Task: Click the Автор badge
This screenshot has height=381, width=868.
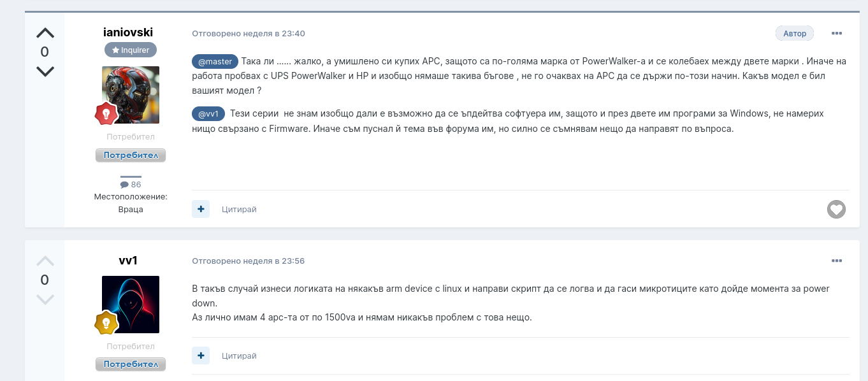Action: coord(795,33)
